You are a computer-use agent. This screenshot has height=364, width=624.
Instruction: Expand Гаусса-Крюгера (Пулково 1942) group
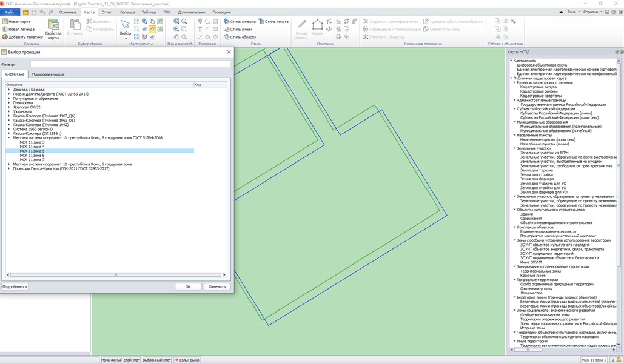(x=9, y=125)
